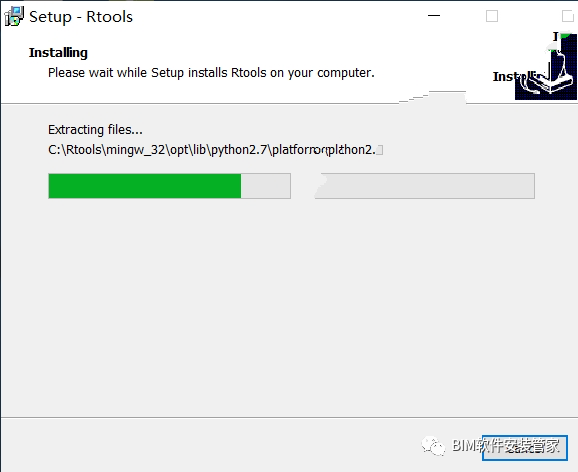Click the Rtools setup icon in title bar

14,17
